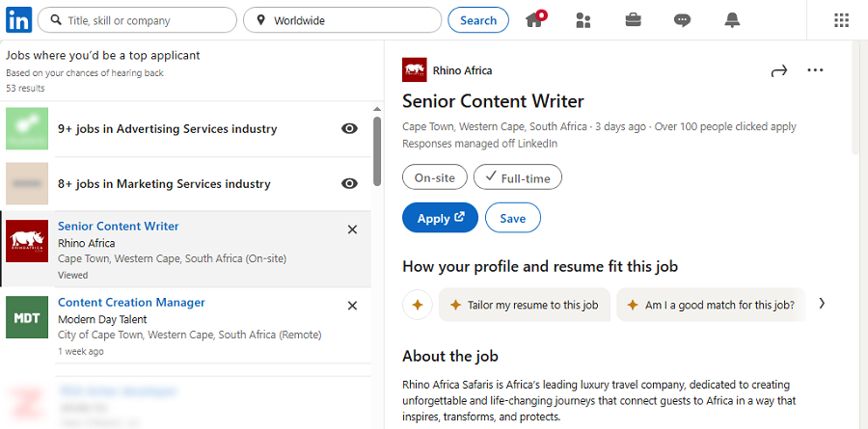Open Notifications bell icon
Screen dimensions: 868x429
(x=732, y=20)
